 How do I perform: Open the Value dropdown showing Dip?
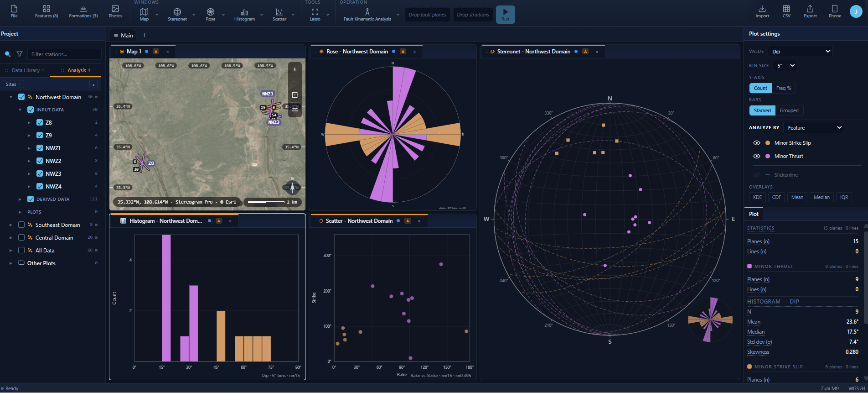click(x=800, y=52)
